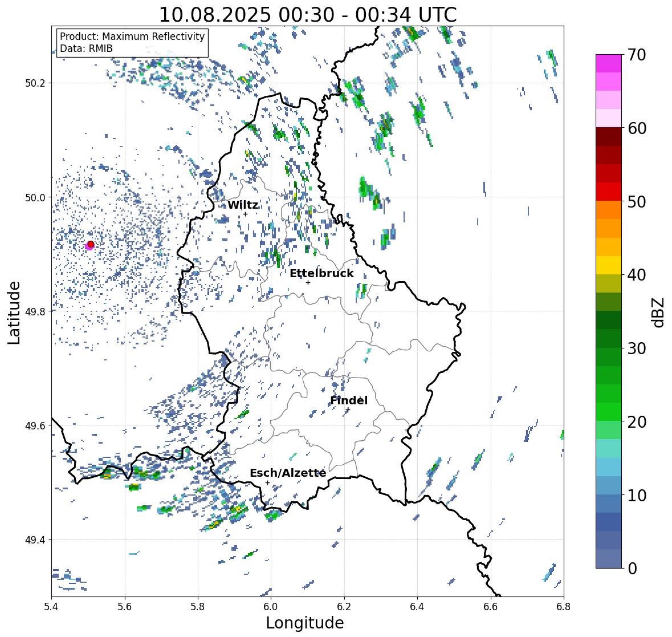
Task: Click the red radar location marker
Action: (91, 244)
